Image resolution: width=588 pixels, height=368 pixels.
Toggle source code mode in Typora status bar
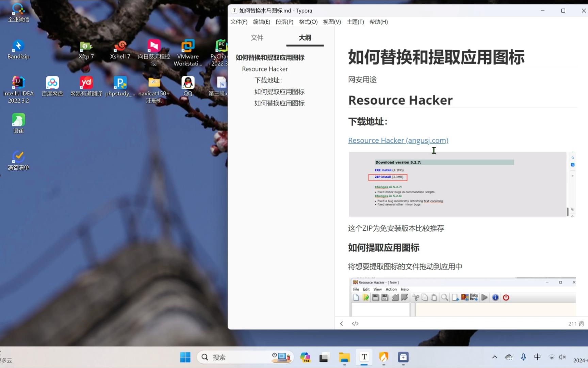click(x=355, y=323)
